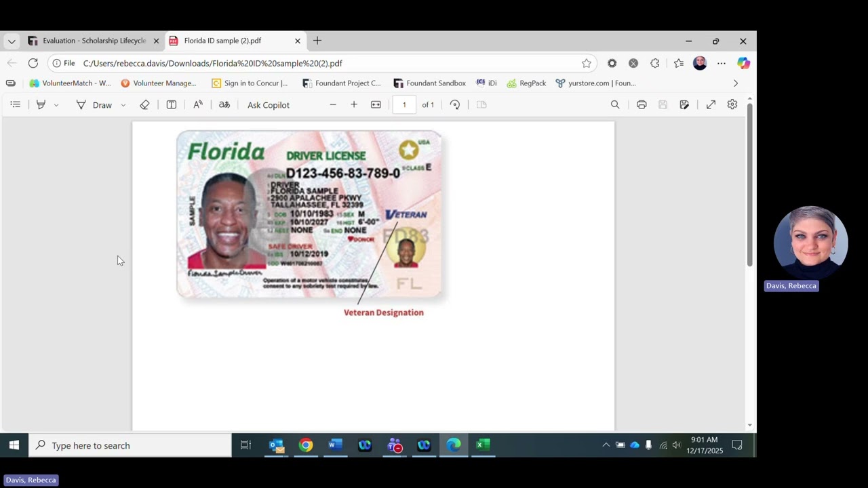Screen dimensions: 868x488
Task: Add this page to favorites star
Action: 587,63
